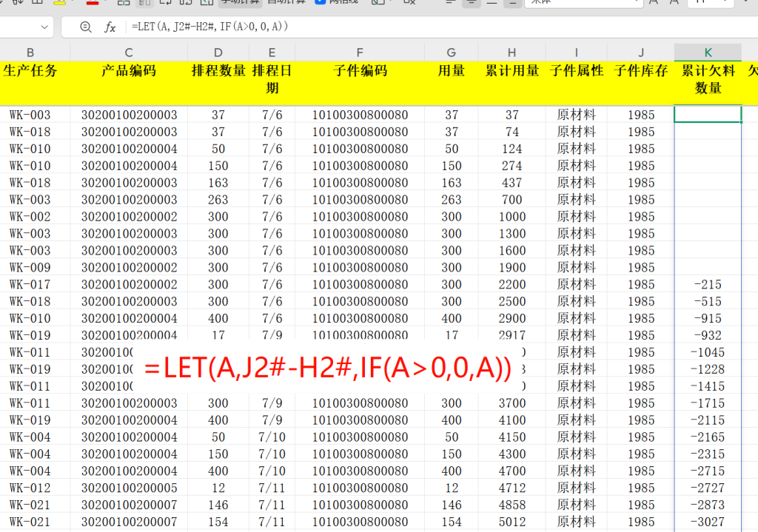Click schedule quantity cell 146
Image resolution: width=758 pixels, height=532 pixels.
pyautogui.click(x=218, y=504)
